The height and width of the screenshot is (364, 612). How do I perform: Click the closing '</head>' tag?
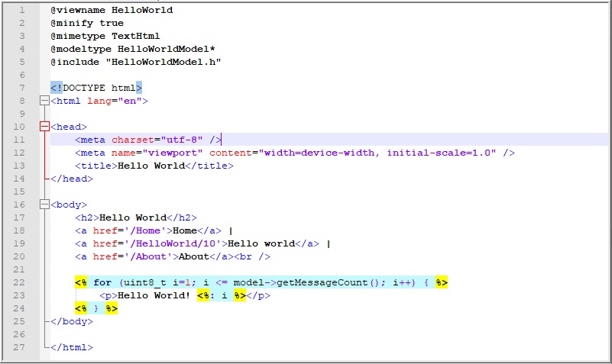point(72,179)
